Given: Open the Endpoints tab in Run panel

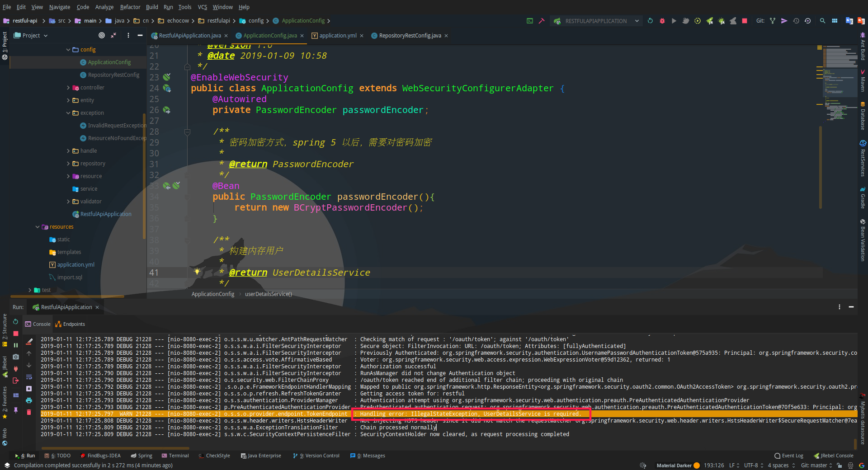Looking at the screenshot, I should (70, 324).
